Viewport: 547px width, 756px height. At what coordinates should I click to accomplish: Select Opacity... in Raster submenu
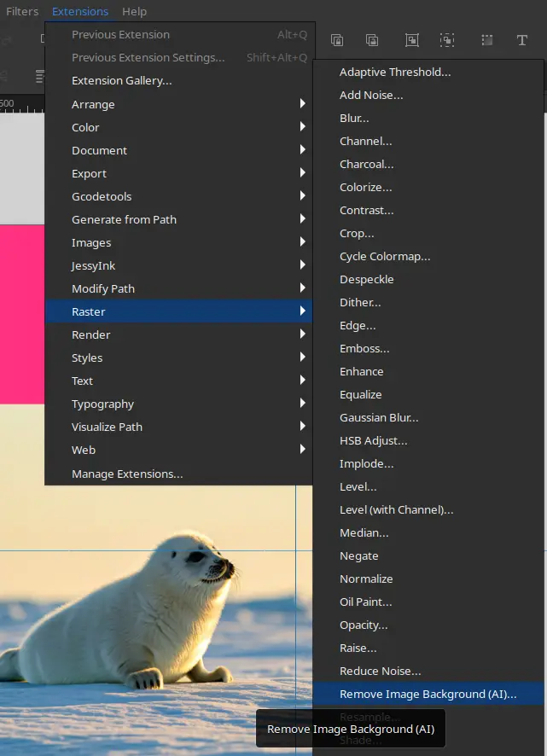(428, 625)
